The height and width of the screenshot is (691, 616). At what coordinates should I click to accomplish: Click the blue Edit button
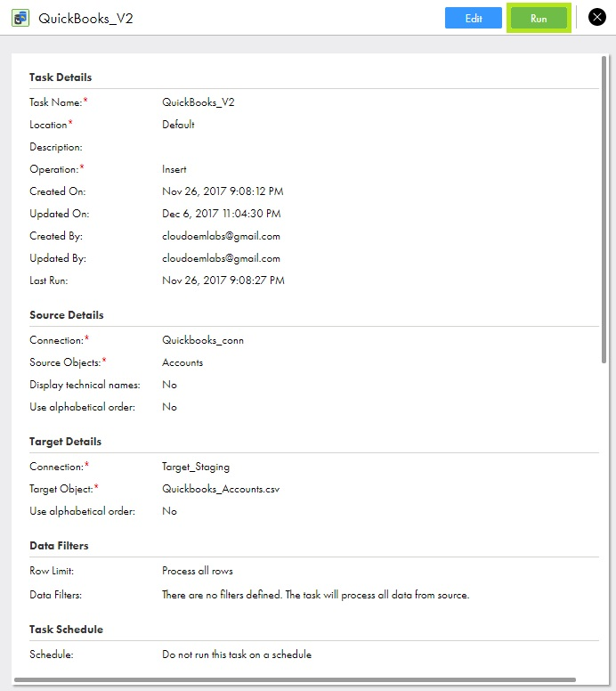tap(474, 18)
